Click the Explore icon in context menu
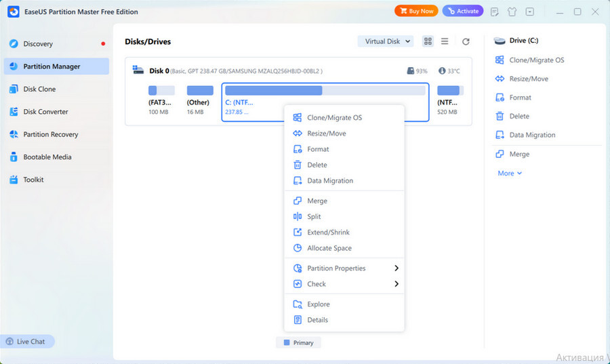Viewport: 610px width, 364px height. (x=298, y=304)
